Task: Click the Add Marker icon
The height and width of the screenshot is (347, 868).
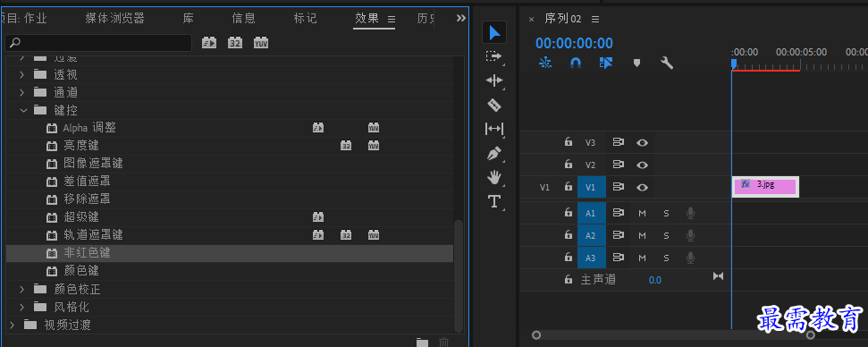Action: pos(636,63)
